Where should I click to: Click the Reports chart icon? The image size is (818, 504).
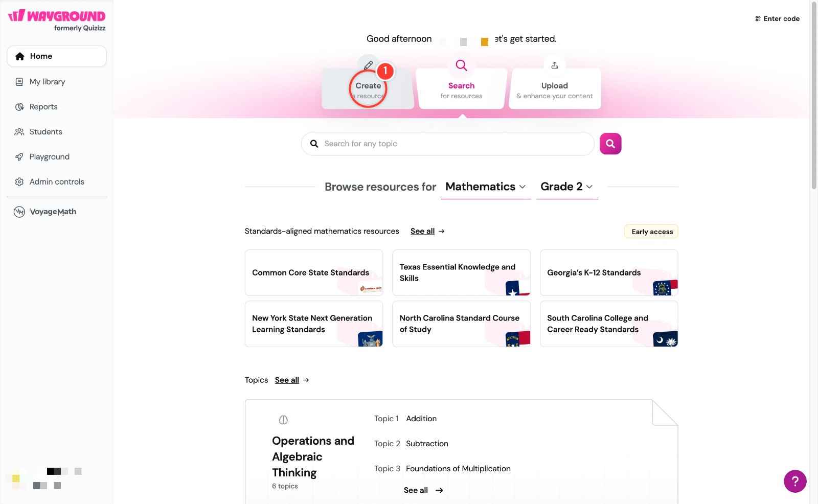pos(19,107)
